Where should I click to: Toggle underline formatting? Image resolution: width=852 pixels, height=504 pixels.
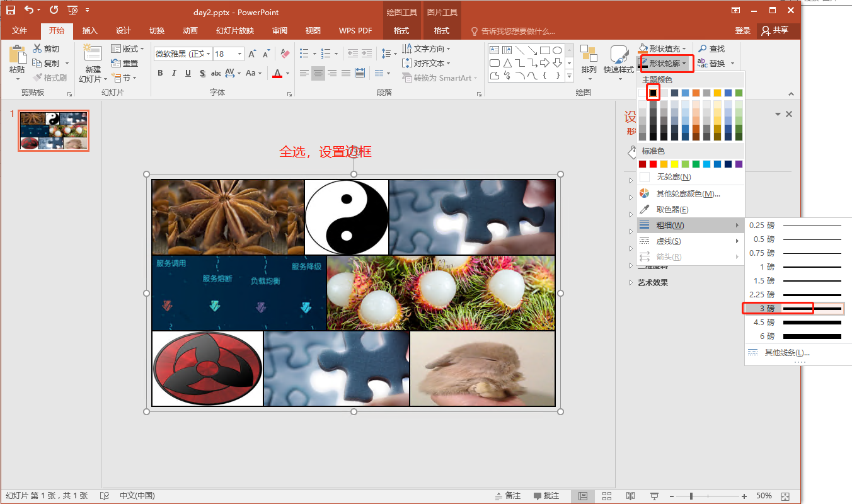[x=188, y=73]
